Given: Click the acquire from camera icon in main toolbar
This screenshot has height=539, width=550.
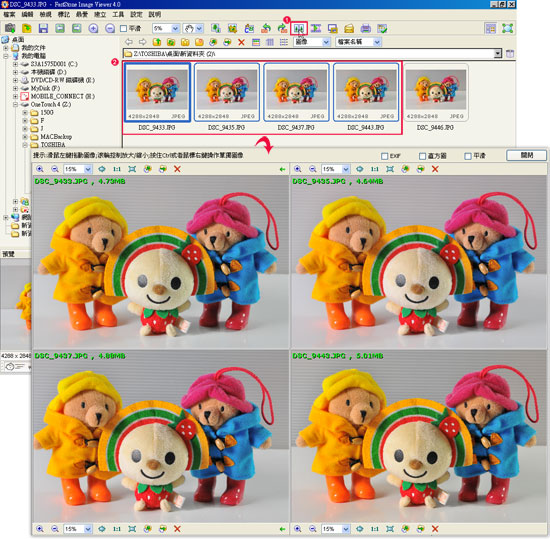Looking at the screenshot, I should [x=10, y=28].
